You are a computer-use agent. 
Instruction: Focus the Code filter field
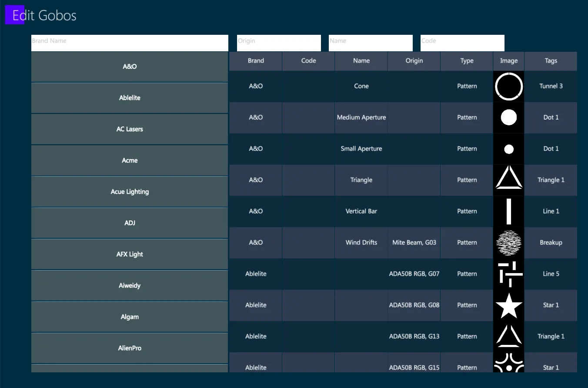click(462, 43)
